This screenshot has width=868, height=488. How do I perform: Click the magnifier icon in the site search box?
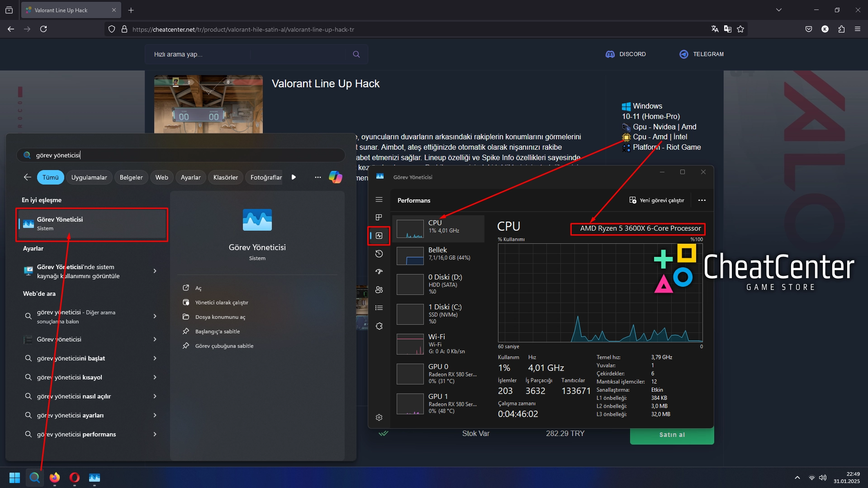point(356,54)
